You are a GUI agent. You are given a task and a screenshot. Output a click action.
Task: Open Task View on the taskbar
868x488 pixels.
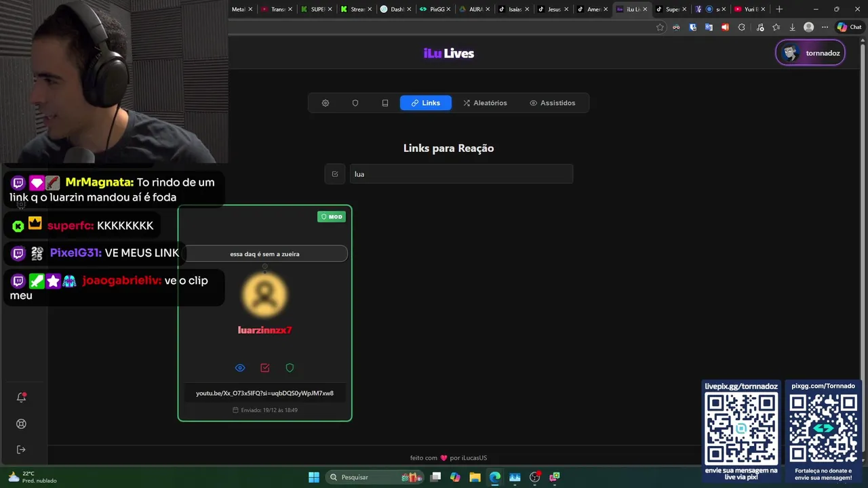coord(436,477)
